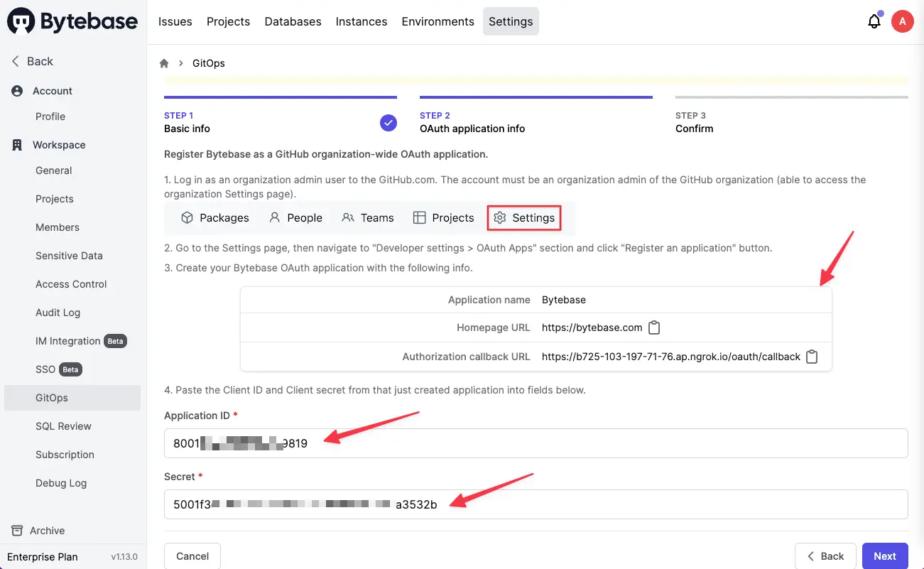Select SSO Beta in the sidebar
Screen dimensions: 924x569
click(46, 369)
